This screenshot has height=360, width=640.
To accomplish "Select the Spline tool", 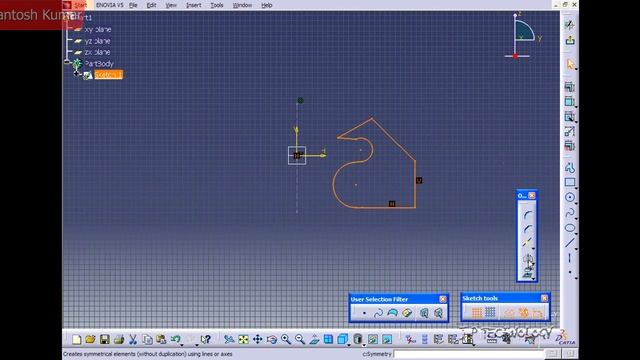I will [570, 213].
